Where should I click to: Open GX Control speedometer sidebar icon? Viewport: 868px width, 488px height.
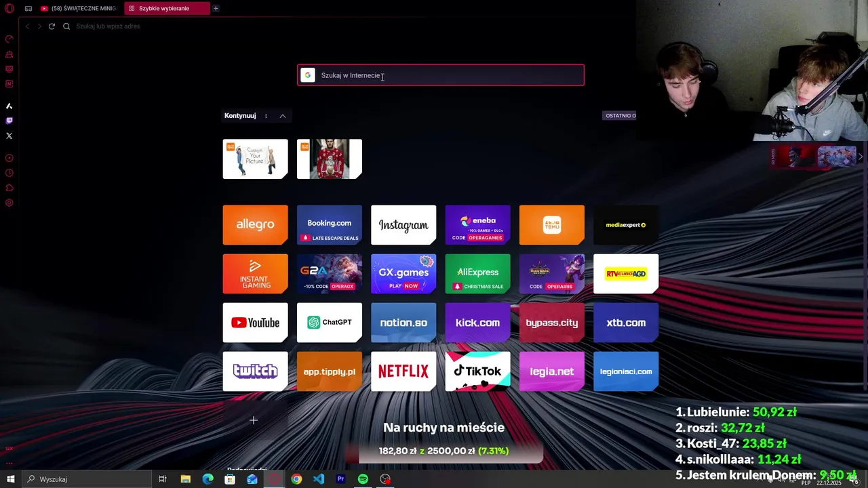tap(9, 39)
